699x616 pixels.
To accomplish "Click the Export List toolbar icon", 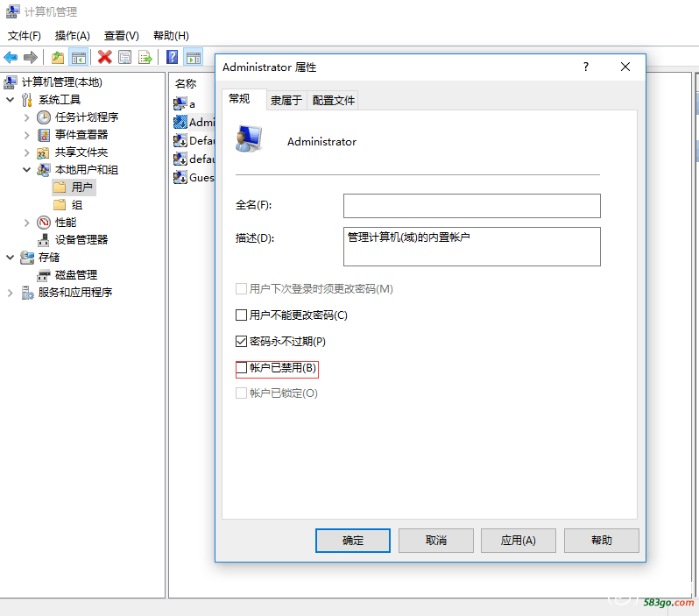I will 145,57.
